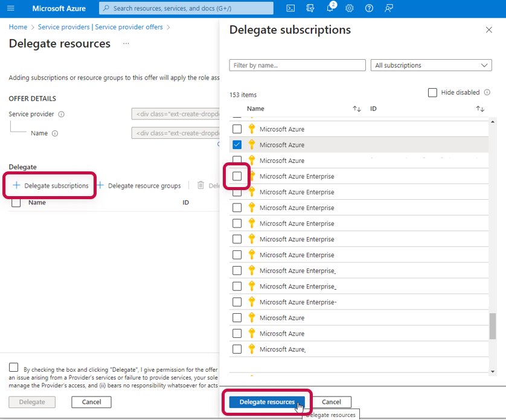Click the blue Delegate resources button
Viewport: 506px width, 420px height.
267,402
